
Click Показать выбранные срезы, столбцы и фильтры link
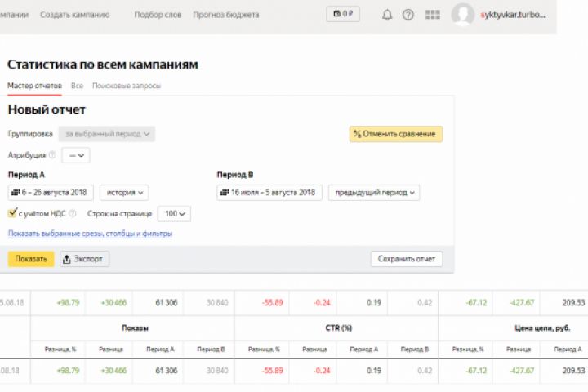pyautogui.click(x=91, y=234)
